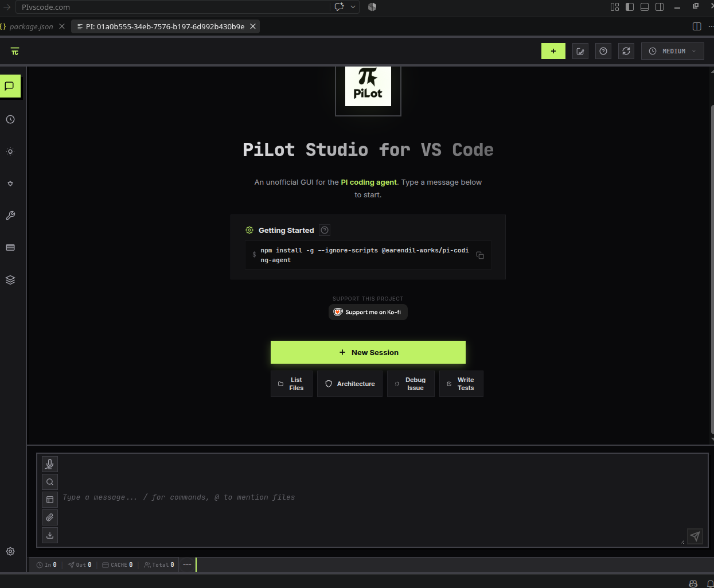The image size is (714, 588).
Task: Click the edit note icon in toolbar
Action: [580, 51]
